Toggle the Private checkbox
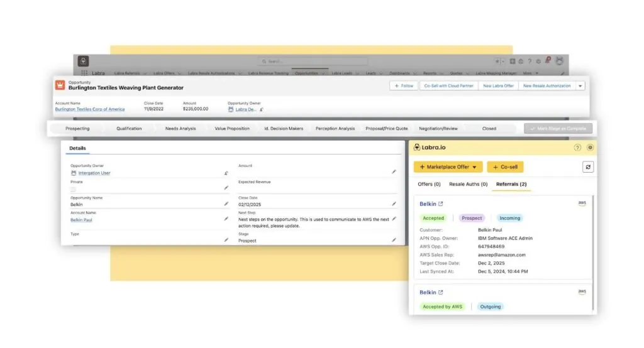 (73, 189)
